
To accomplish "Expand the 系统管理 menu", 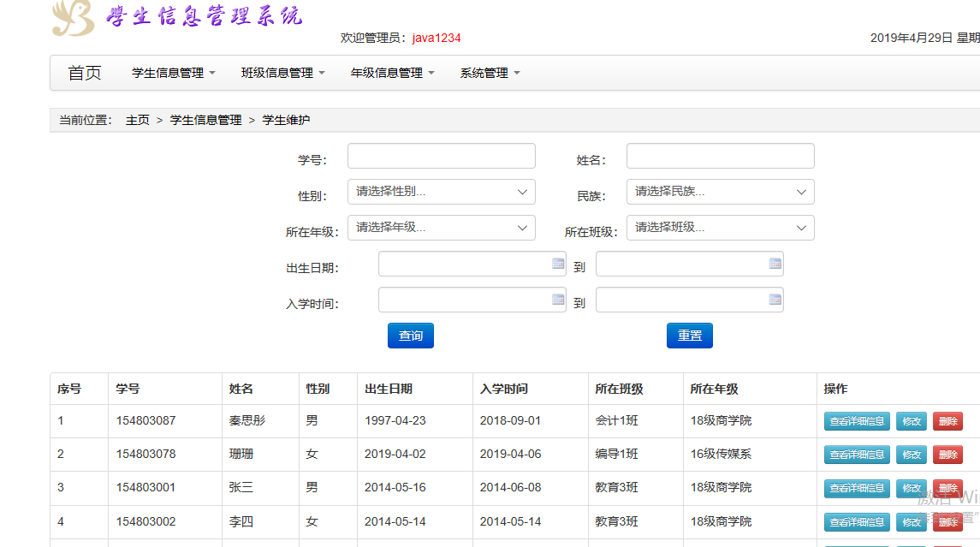I will click(490, 73).
